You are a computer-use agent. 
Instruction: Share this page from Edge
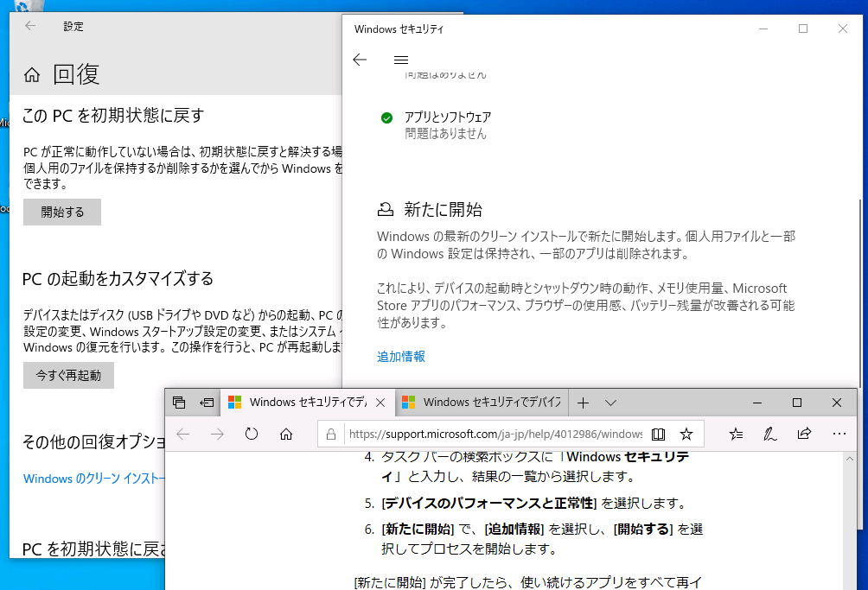point(804,434)
